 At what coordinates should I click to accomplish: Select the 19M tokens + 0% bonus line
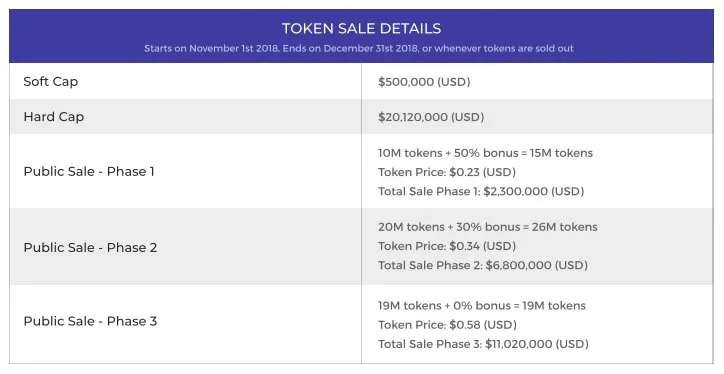[482, 306]
